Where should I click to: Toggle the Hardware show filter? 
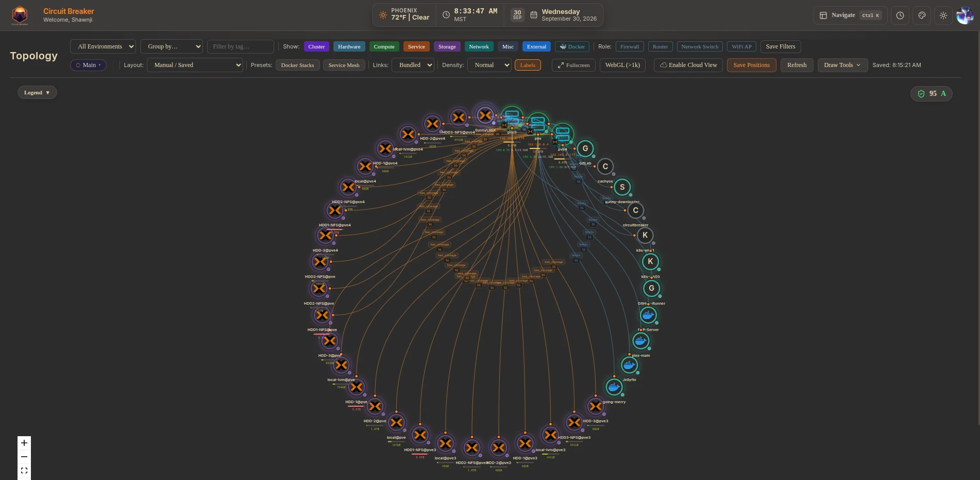(349, 46)
